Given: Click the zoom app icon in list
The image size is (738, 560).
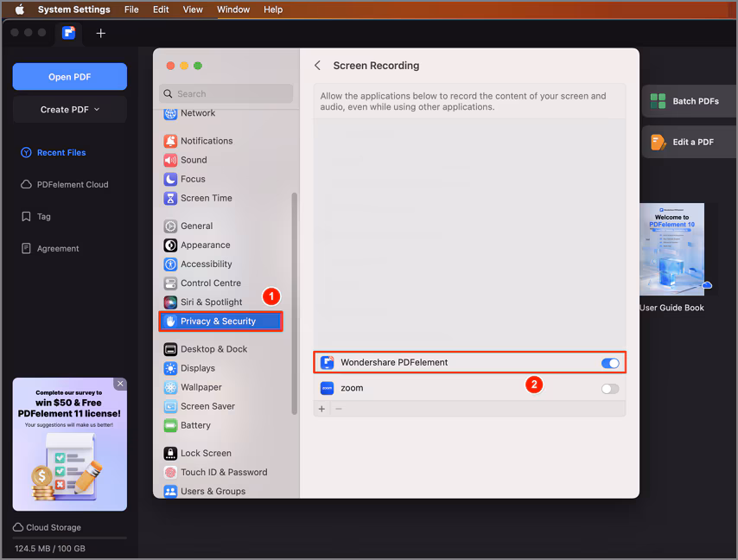Looking at the screenshot, I should coord(327,388).
